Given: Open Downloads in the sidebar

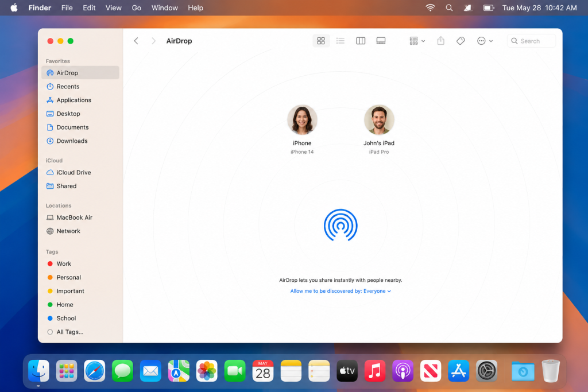Looking at the screenshot, I should point(80,141).
